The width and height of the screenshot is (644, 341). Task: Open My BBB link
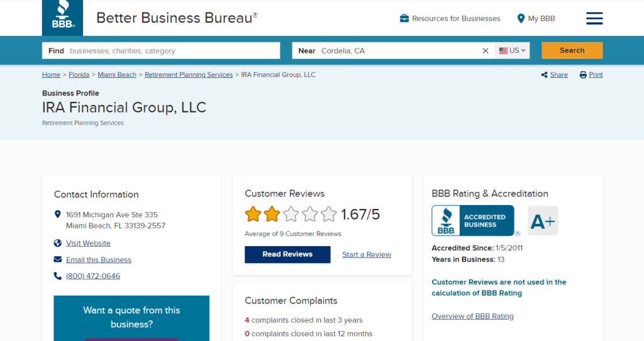(541, 18)
